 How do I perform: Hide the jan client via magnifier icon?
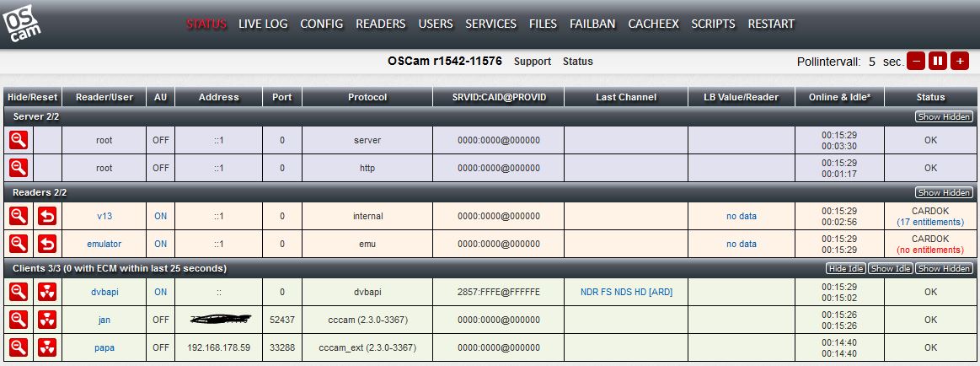tap(19, 319)
